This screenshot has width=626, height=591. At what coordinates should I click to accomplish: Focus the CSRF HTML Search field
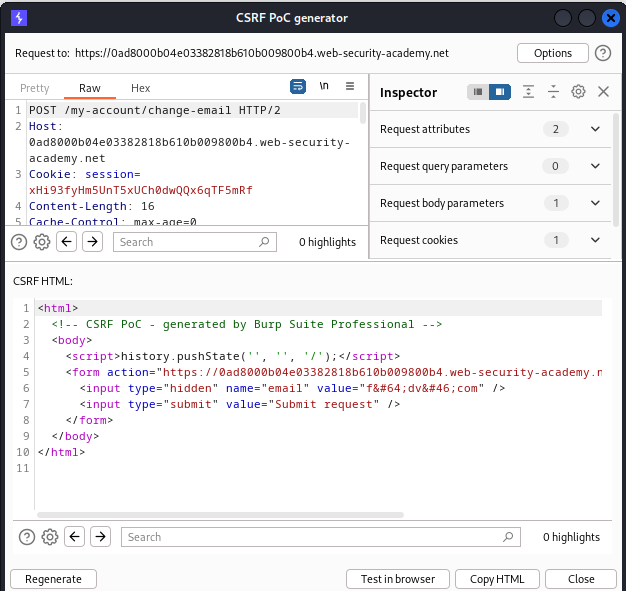321,537
